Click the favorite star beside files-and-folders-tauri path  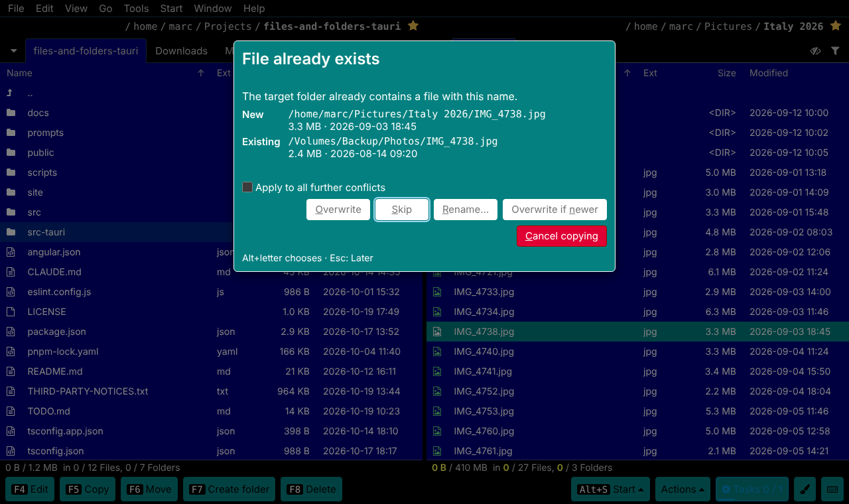[413, 26]
